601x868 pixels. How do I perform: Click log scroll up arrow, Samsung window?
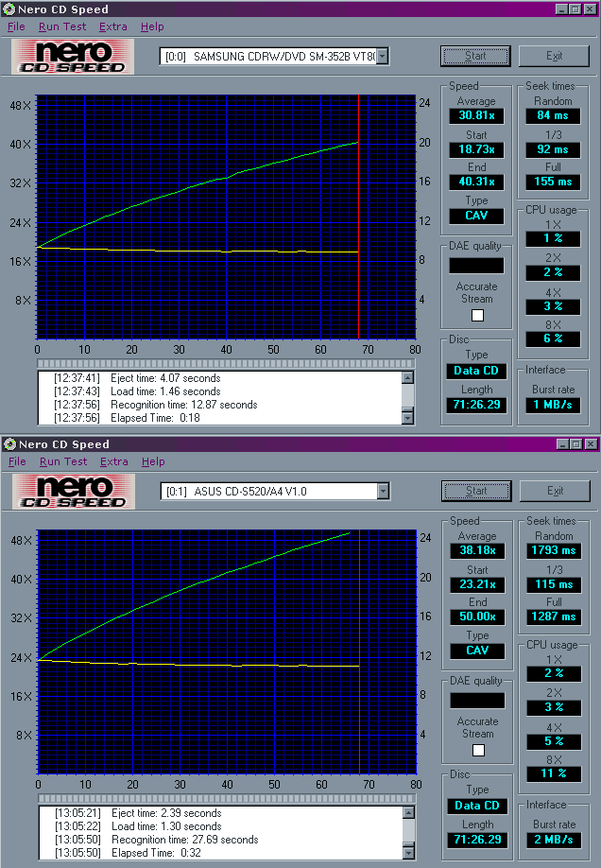pyautogui.click(x=408, y=377)
